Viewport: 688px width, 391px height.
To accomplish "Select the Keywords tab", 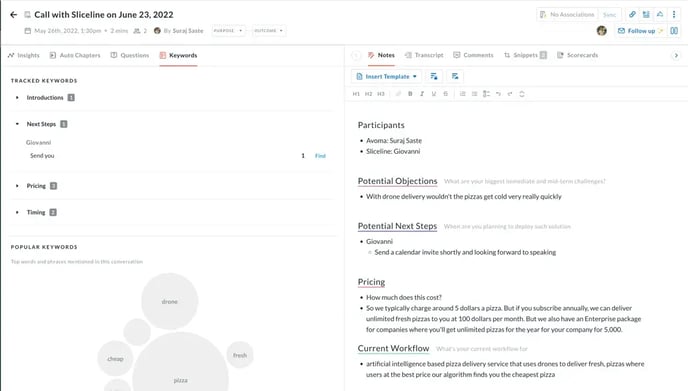I will pyautogui.click(x=179, y=55).
